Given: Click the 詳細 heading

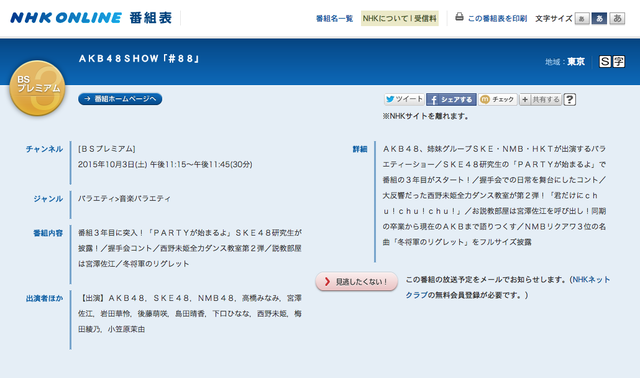Looking at the screenshot, I should [x=360, y=149].
